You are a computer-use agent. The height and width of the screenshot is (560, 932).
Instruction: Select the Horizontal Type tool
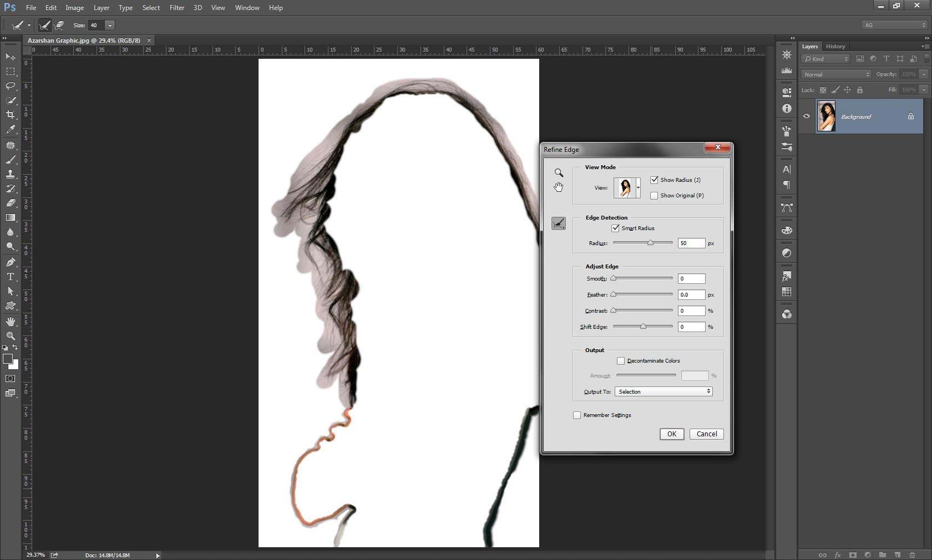tap(11, 277)
